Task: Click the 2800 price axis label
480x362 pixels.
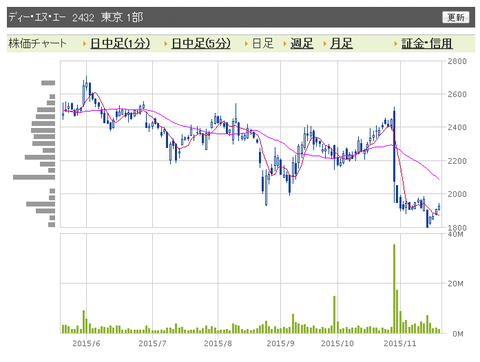Action: [457, 61]
